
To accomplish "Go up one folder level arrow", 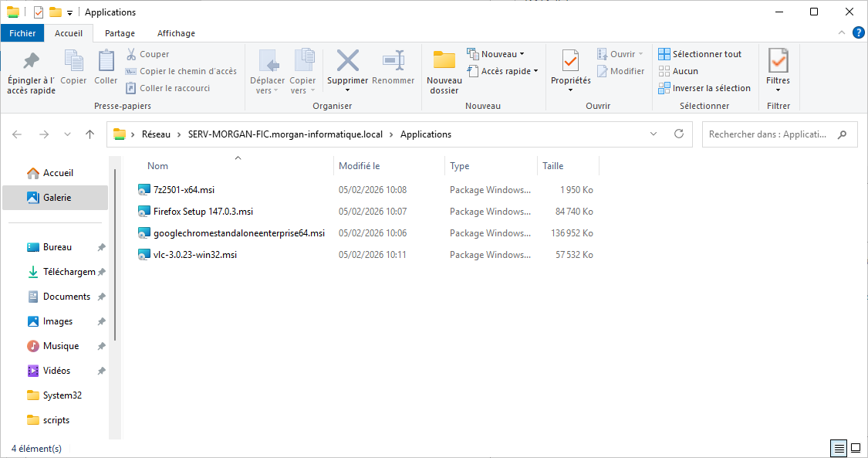I will click(x=90, y=134).
